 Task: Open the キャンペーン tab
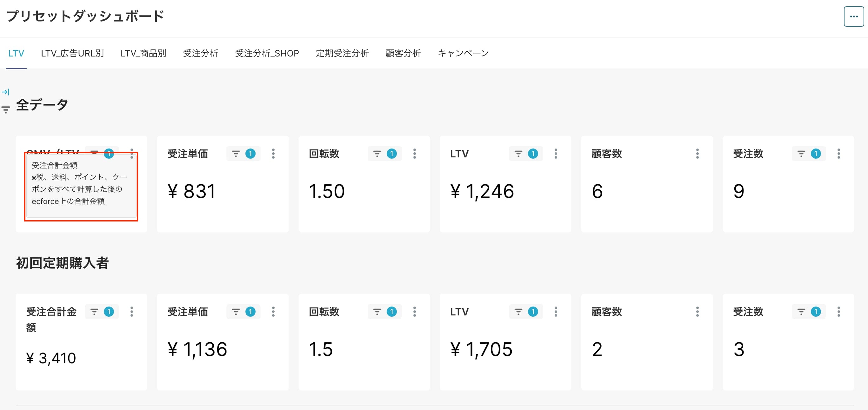pyautogui.click(x=463, y=53)
